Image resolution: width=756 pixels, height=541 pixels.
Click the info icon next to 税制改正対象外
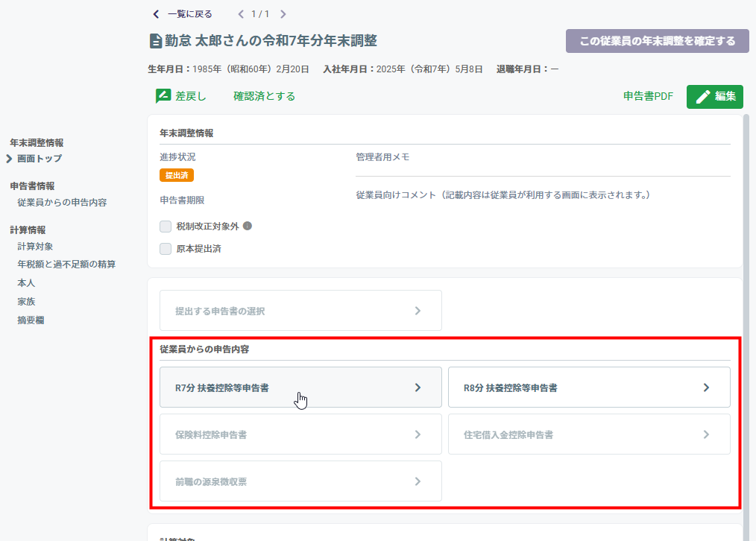248,226
